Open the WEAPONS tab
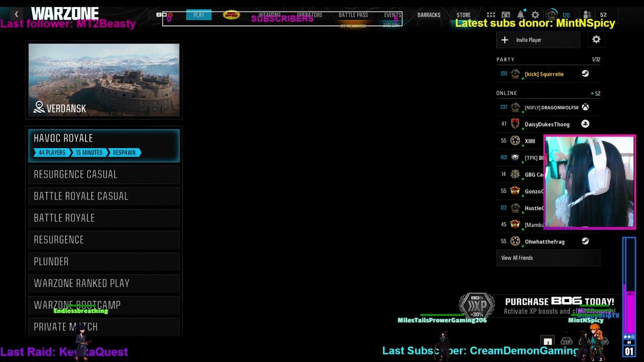 pyautogui.click(x=270, y=15)
